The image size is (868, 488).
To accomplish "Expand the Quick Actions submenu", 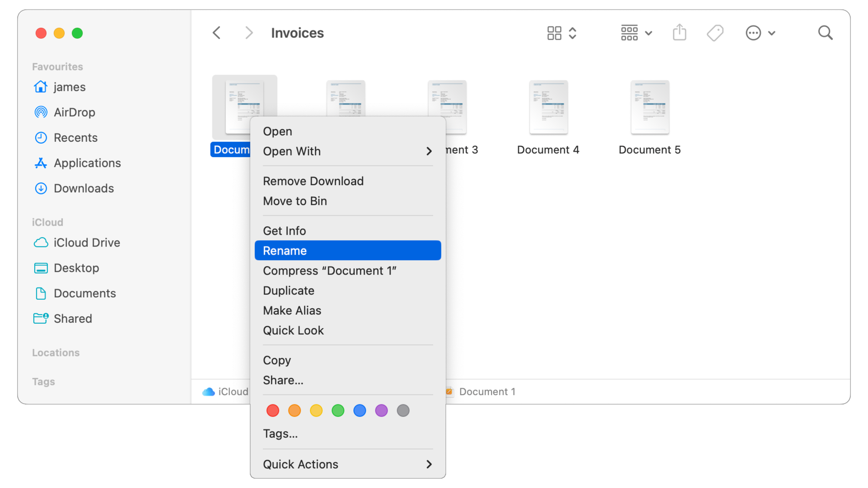I will click(x=348, y=464).
